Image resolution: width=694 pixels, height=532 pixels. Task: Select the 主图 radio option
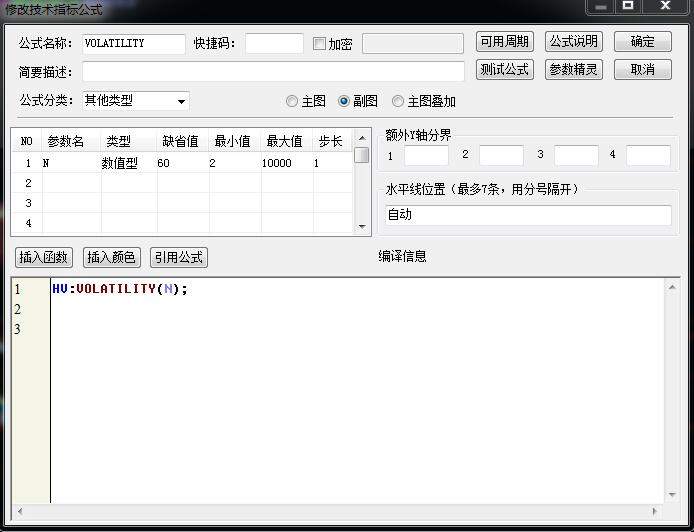click(292, 101)
